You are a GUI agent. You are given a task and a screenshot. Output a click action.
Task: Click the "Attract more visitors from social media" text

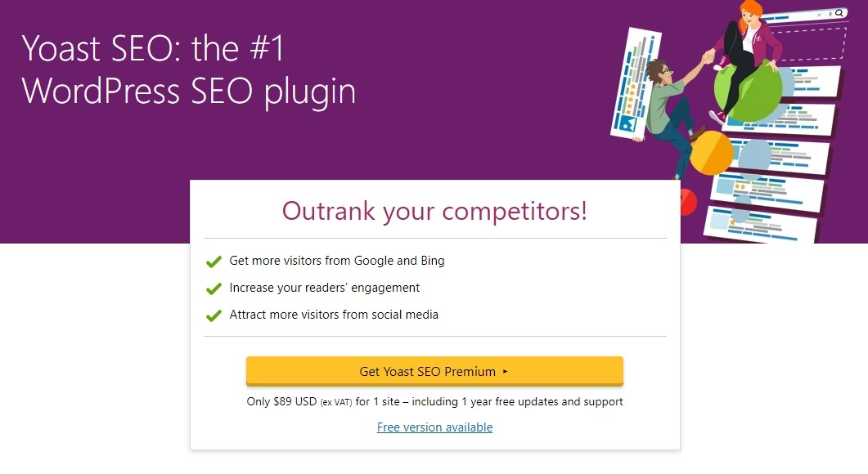pyautogui.click(x=334, y=315)
